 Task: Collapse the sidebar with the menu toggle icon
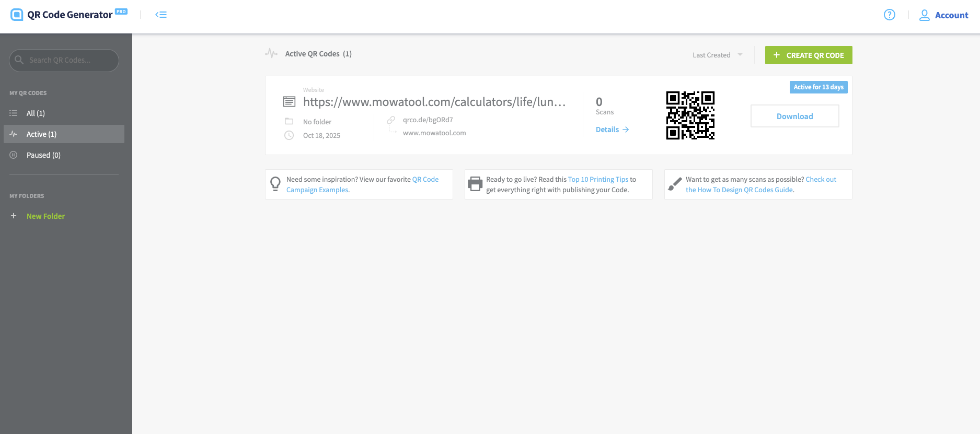tap(161, 15)
